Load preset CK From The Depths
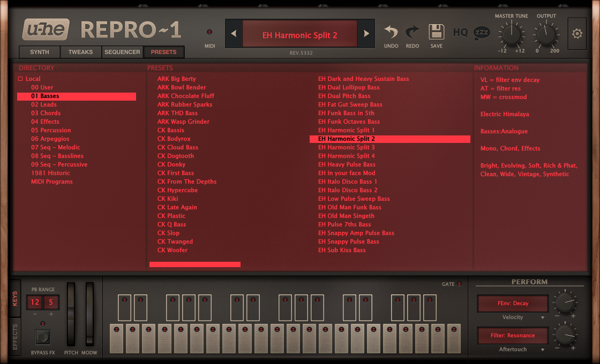 187,181
